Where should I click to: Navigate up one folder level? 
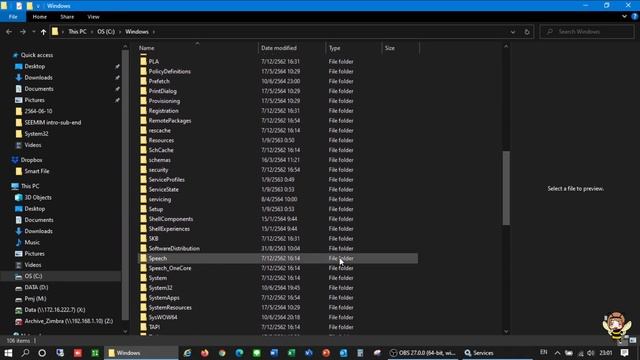pos(43,32)
